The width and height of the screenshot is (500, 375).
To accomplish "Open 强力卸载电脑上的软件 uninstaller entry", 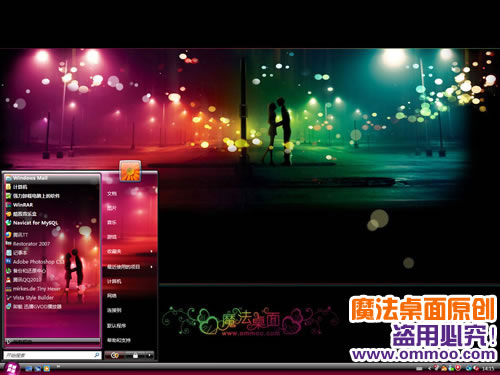I will [52, 196].
